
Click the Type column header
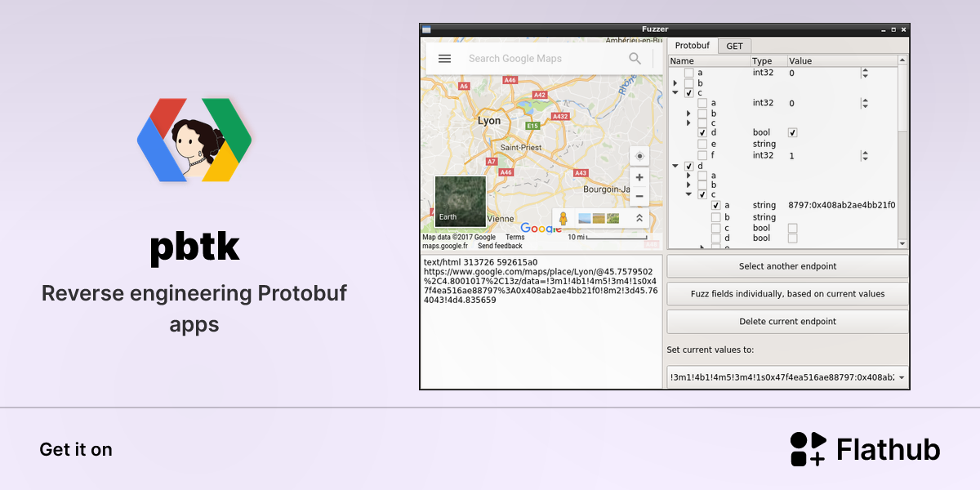tap(768, 61)
